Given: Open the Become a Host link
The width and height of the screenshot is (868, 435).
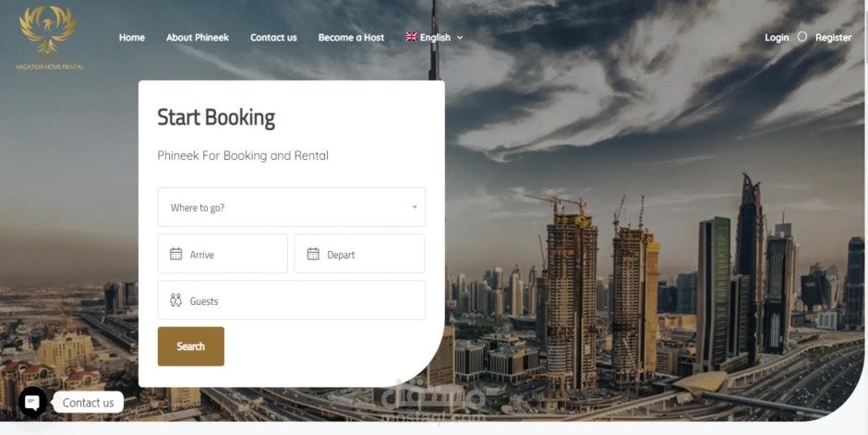Looking at the screenshot, I should click(x=351, y=38).
